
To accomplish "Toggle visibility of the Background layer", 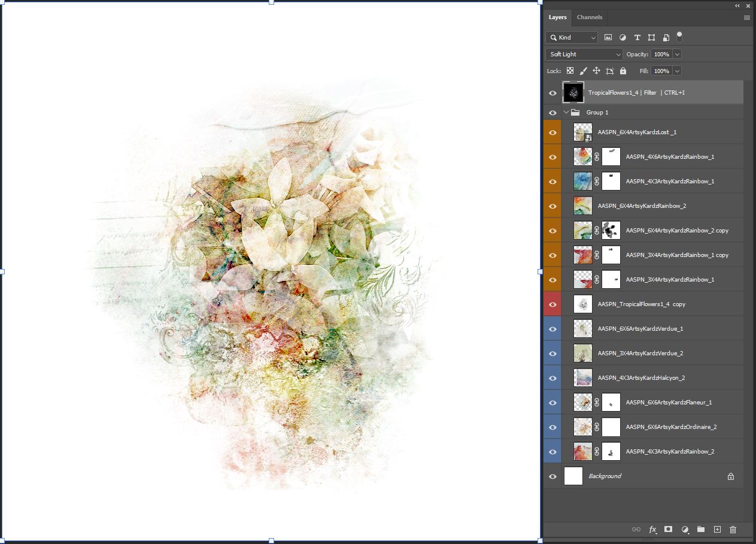I will click(552, 476).
